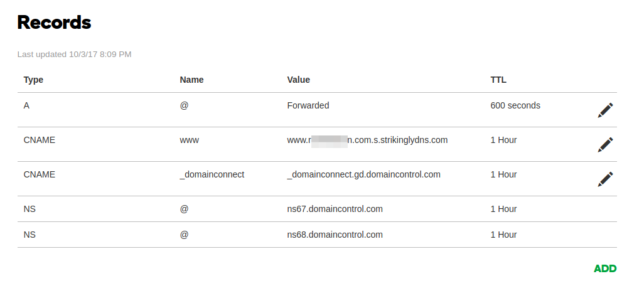644x291 pixels.
Task: Click the Type column header
Action: click(33, 80)
